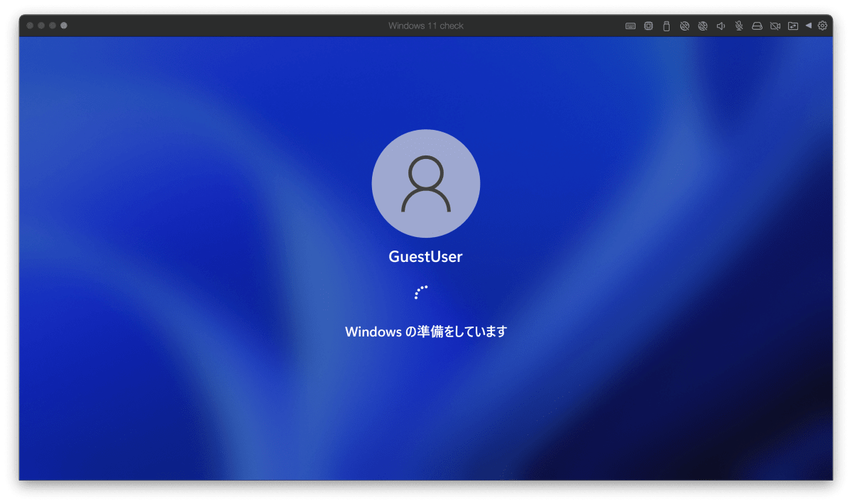Image resolution: width=852 pixels, height=504 pixels.
Task: Click the loading spinner dots
Action: click(420, 292)
